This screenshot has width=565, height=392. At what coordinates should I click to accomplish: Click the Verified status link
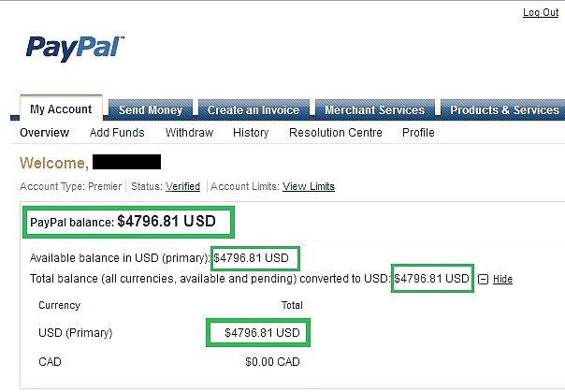182,186
